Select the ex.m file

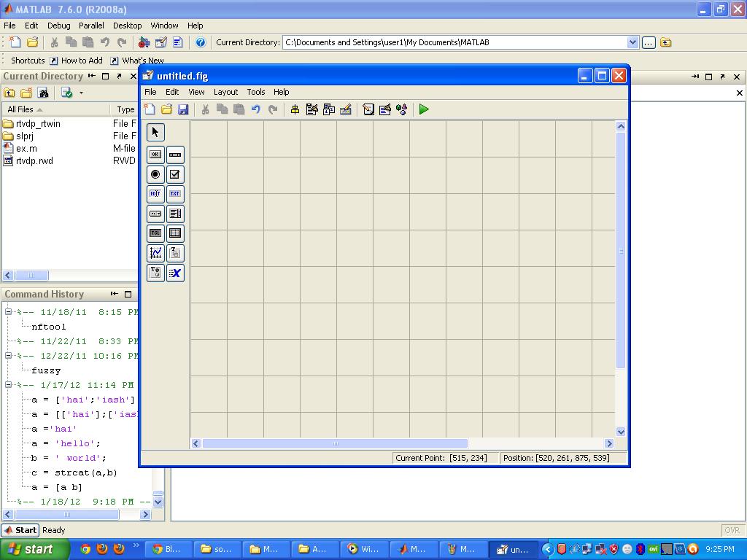point(26,149)
